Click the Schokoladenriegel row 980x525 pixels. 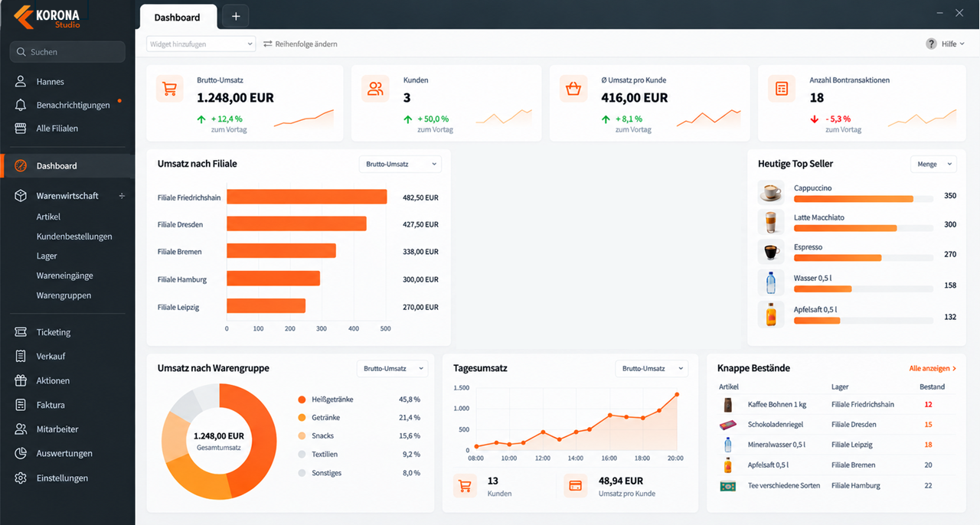point(835,424)
